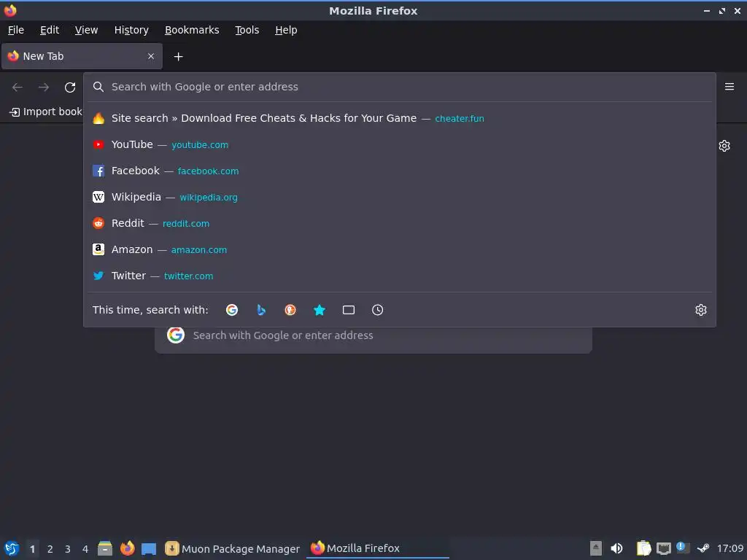Search this time with Bing icon

[261, 310]
